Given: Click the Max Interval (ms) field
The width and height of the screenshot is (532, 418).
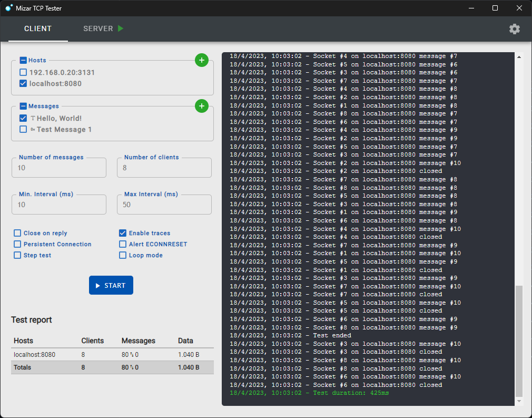Looking at the screenshot, I should click(164, 204).
